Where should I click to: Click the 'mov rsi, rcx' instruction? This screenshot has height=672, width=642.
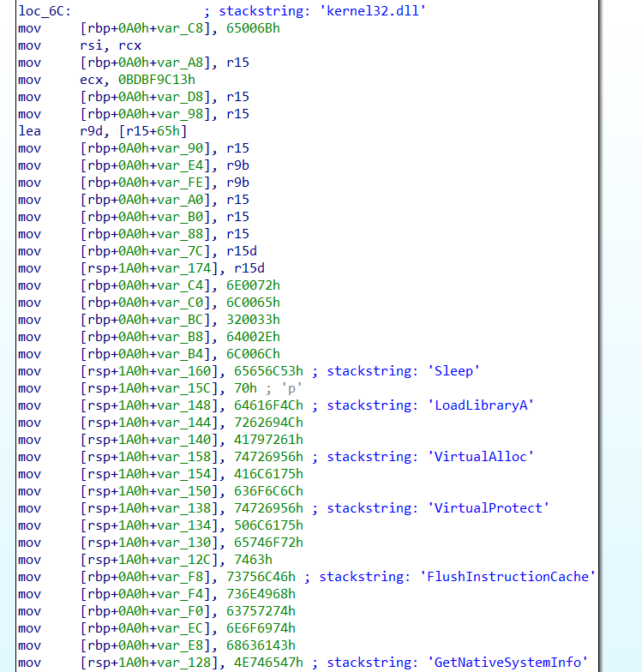tap(80, 45)
